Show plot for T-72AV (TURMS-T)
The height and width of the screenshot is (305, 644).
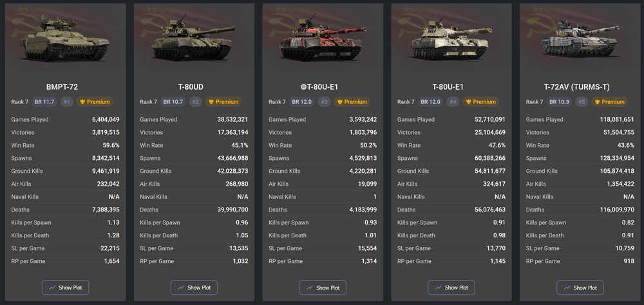(580, 288)
